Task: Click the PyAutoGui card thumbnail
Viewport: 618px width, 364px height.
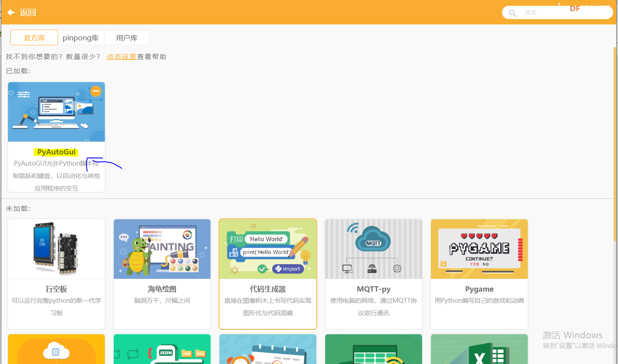Action: (x=56, y=112)
